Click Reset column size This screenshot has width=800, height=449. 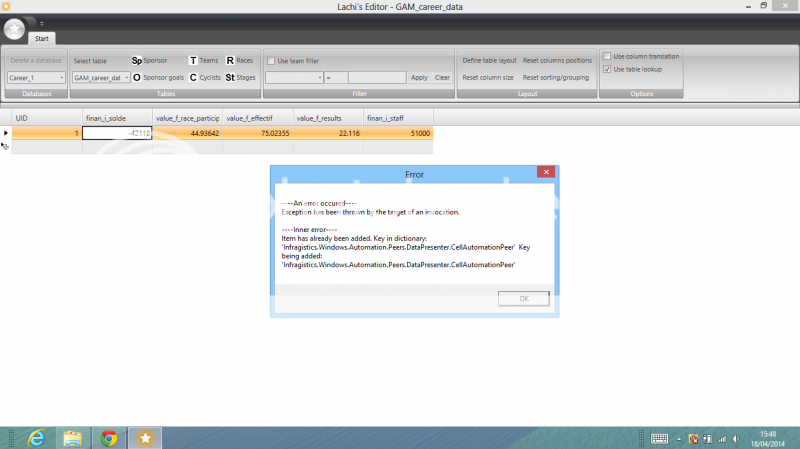(x=488, y=77)
